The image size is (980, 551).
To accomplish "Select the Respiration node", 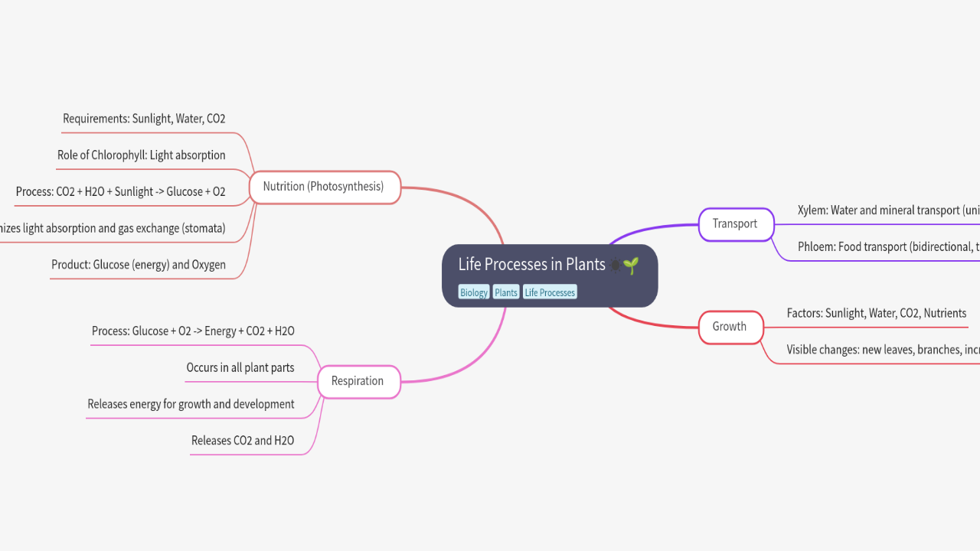I will (x=358, y=381).
